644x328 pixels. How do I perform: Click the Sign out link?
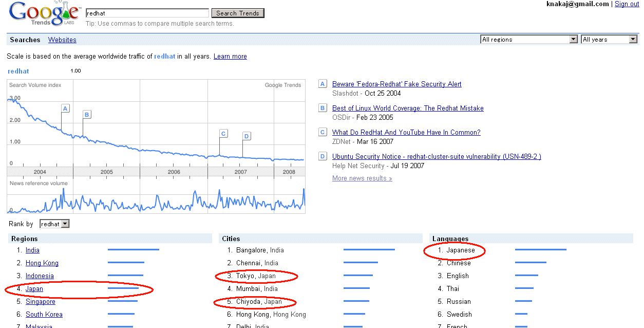tap(627, 4)
